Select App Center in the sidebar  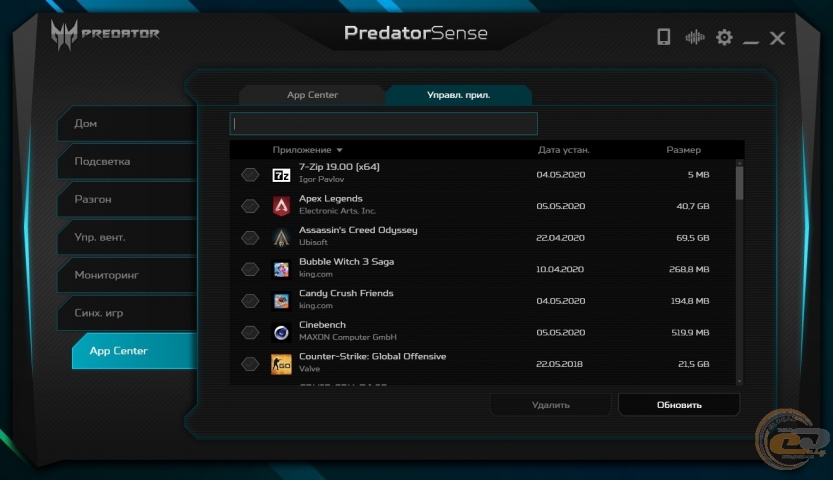click(134, 351)
